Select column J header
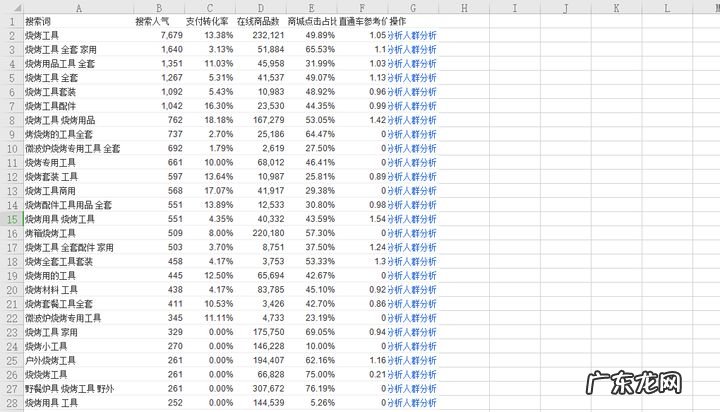The height and width of the screenshot is (412, 720). [x=565, y=8]
